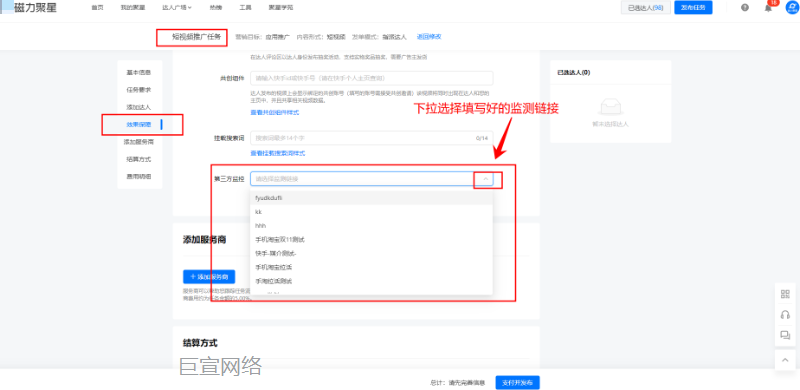Collapse the 第三方监控 dropdown arrow
Viewport: 800px width, 390px height.
486,179
